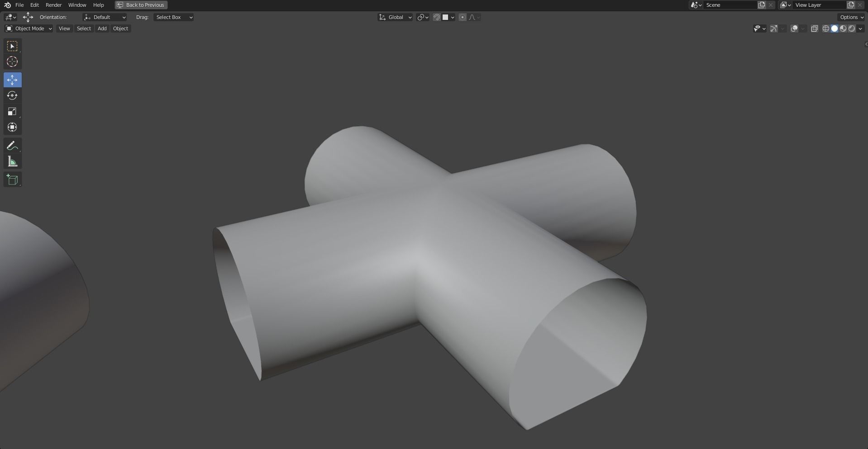Toggle X-ray mode
The image size is (868, 449).
point(814,28)
